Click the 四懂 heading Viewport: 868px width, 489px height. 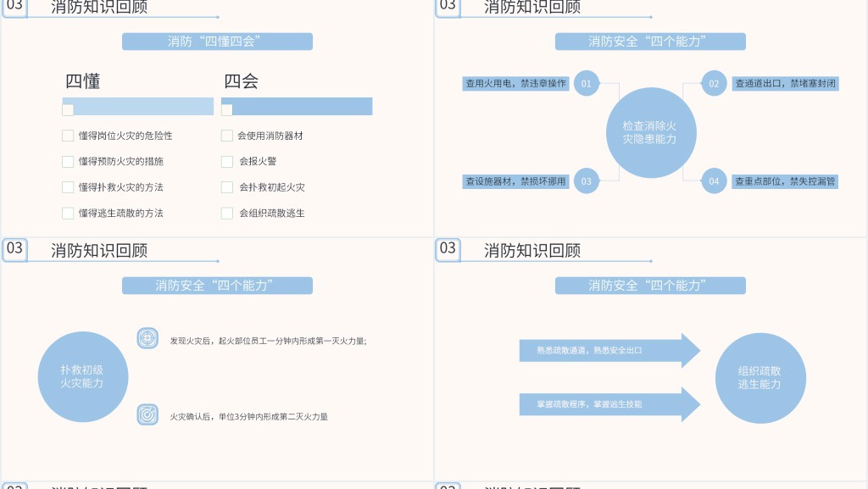click(x=83, y=81)
